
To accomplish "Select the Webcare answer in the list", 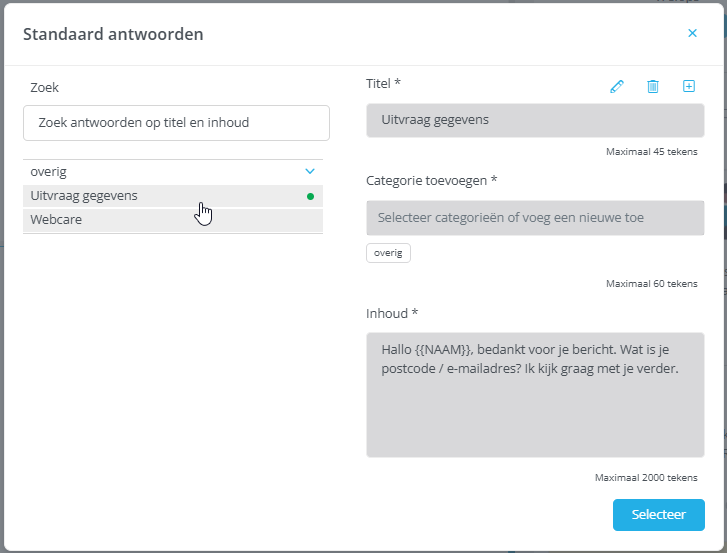I will click(173, 220).
